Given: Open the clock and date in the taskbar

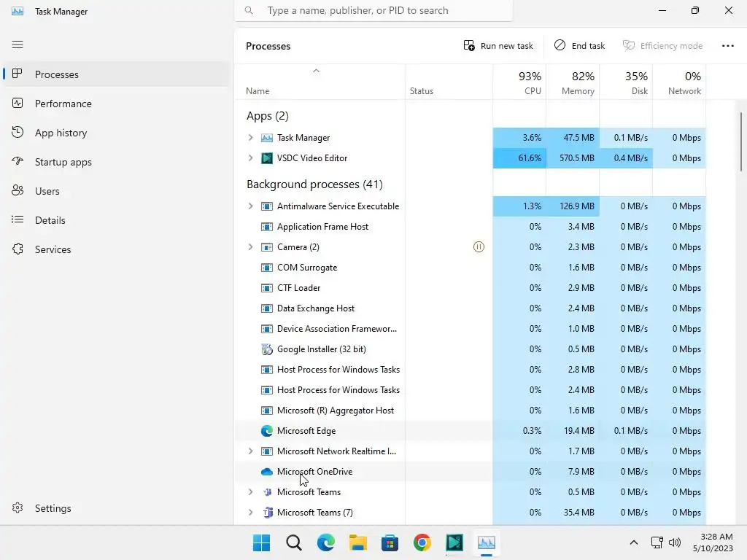Looking at the screenshot, I should click(713, 542).
